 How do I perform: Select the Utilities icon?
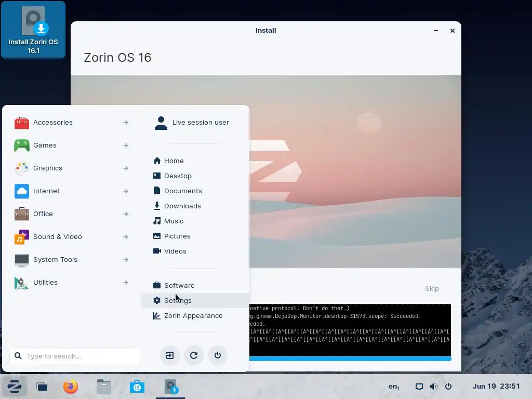22,283
